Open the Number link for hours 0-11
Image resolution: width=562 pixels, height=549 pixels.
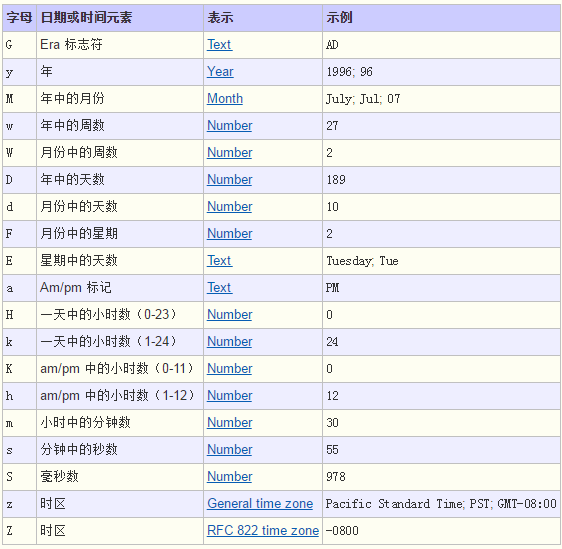(229, 369)
